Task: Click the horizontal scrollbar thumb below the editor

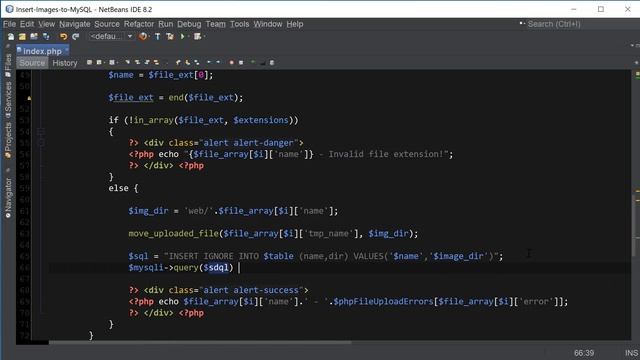Action: click(200, 342)
